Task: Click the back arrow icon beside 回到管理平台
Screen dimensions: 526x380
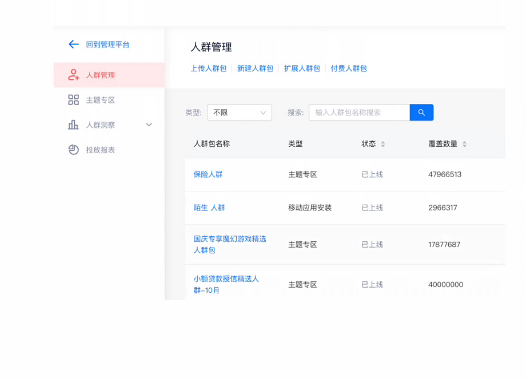Action: pos(73,44)
